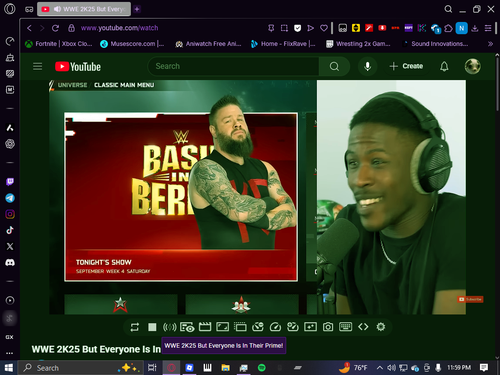Click the pop-up player dotted window icon

[240, 327]
